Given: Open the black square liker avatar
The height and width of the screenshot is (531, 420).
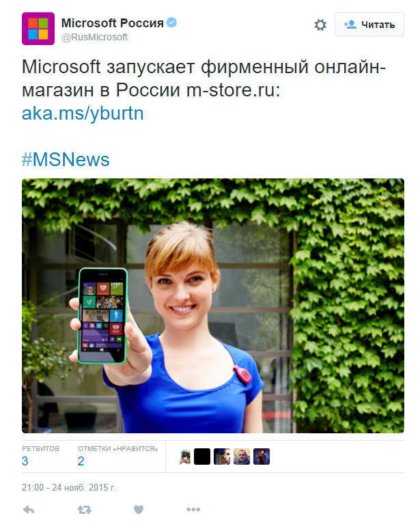Looking at the screenshot, I should (x=202, y=457).
